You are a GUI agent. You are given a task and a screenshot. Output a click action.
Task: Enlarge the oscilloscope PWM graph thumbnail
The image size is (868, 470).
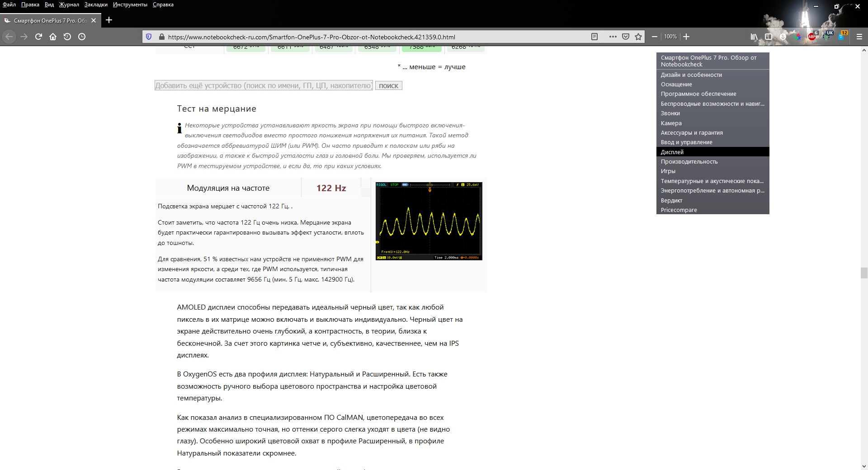click(429, 221)
